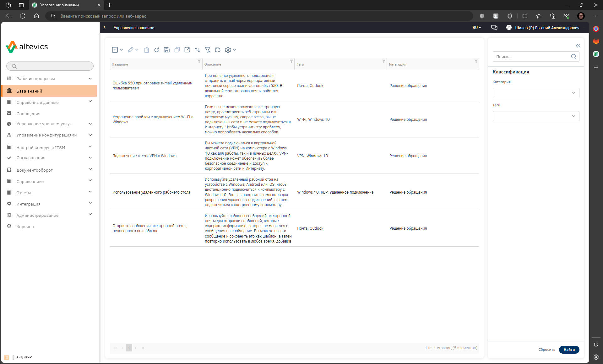Screen dimensions: 603x364
Task: Click the search magnifier in filter panel
Action: point(574,56)
